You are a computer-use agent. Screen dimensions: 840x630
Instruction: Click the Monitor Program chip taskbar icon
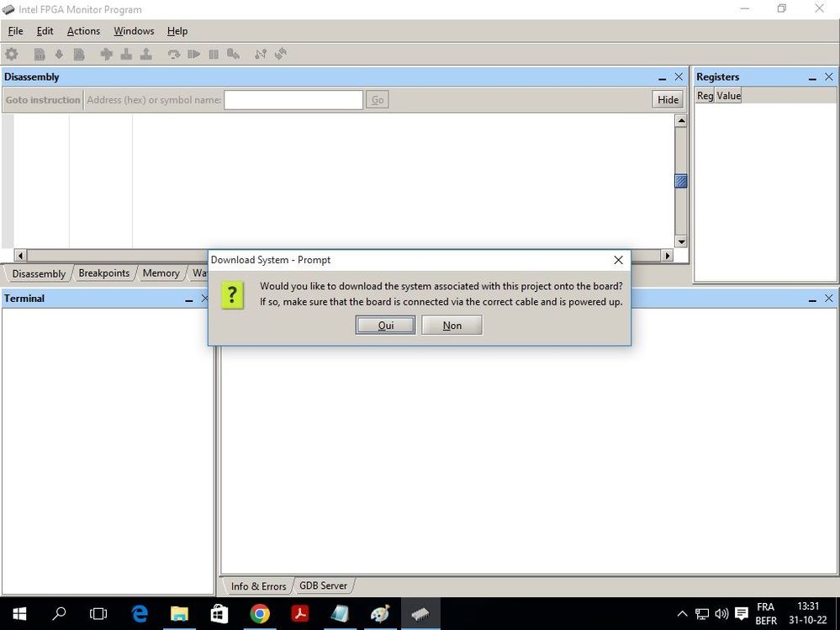[420, 613]
